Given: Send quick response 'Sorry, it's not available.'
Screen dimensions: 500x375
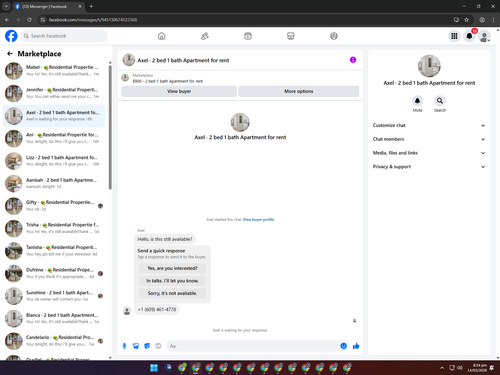Looking at the screenshot, I should (x=172, y=293).
